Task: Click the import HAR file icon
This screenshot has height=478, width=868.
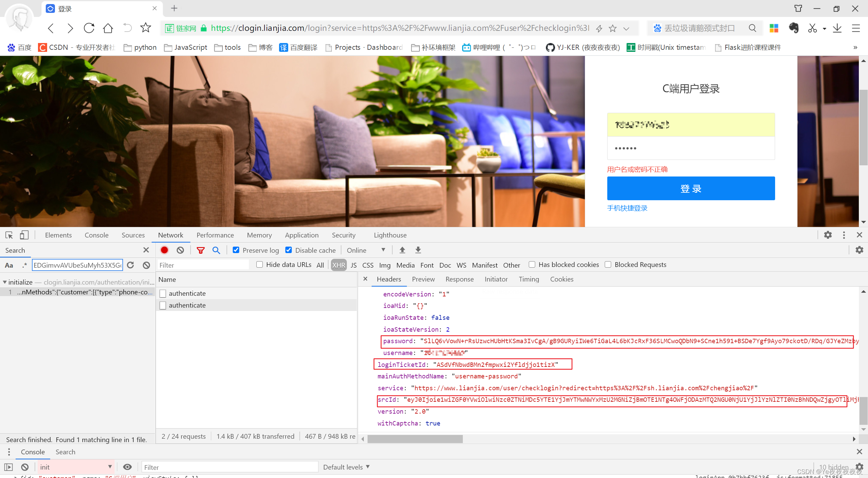Action: (x=402, y=250)
